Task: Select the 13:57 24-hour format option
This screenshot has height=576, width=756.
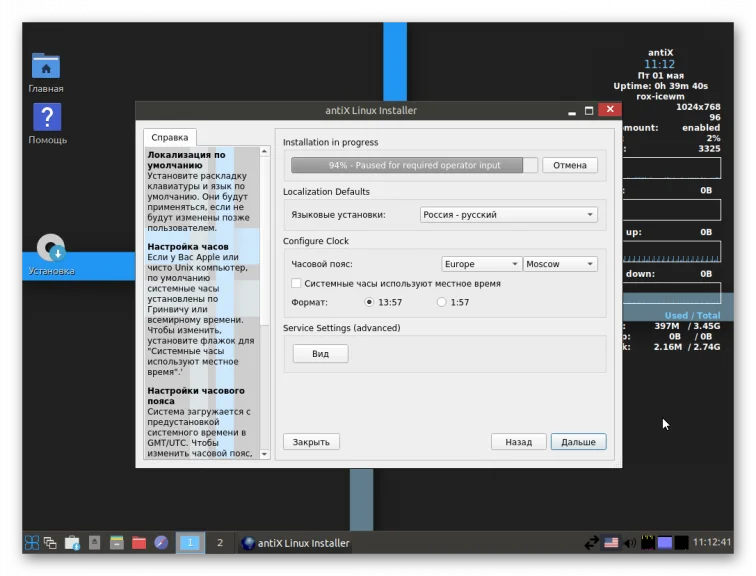Action: tap(369, 302)
